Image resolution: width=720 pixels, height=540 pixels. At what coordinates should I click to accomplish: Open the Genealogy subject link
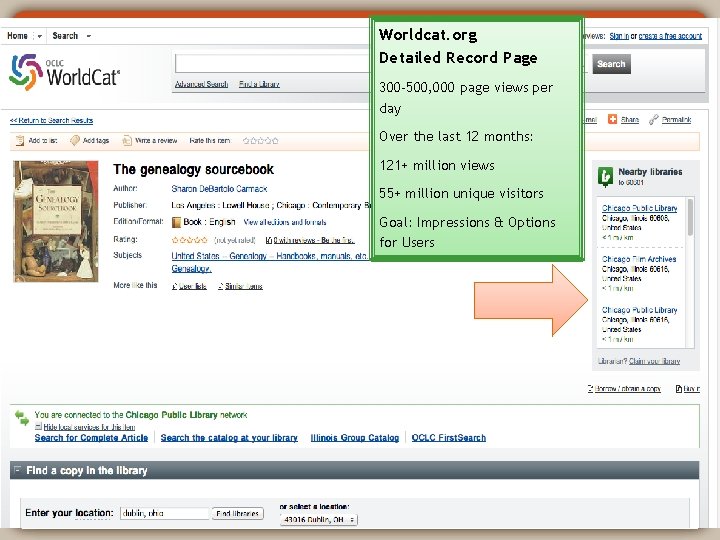[x=191, y=269]
